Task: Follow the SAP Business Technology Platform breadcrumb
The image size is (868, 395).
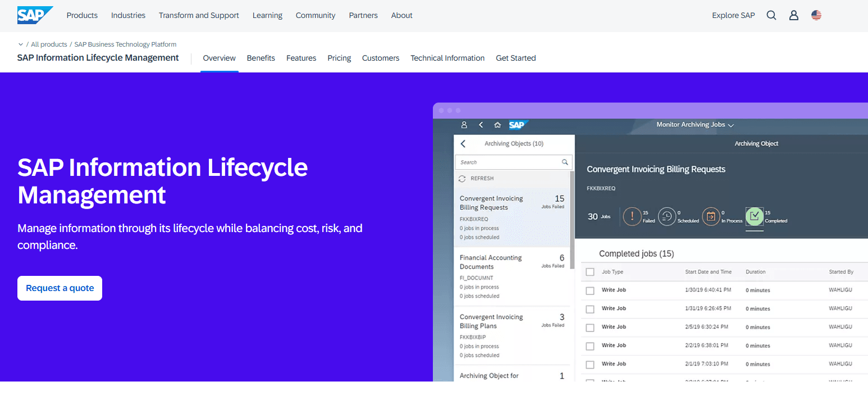Action: [x=125, y=44]
